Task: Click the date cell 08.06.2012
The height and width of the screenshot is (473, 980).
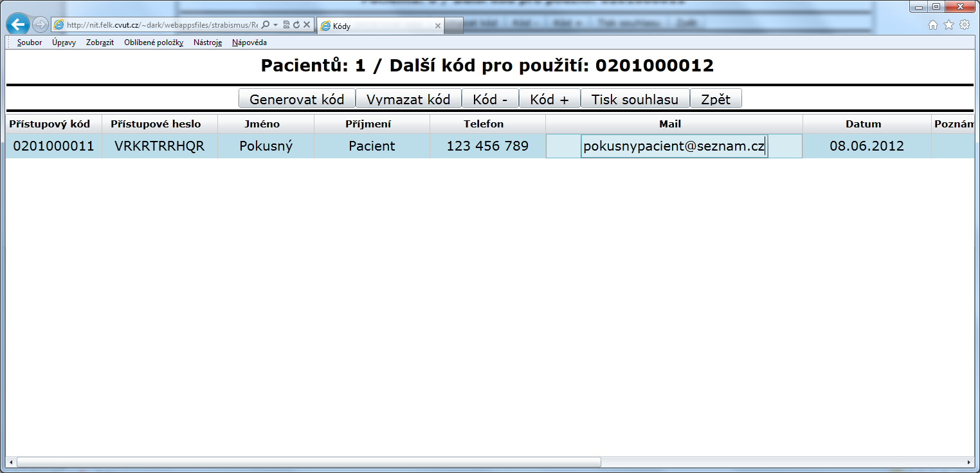Action: tap(867, 146)
